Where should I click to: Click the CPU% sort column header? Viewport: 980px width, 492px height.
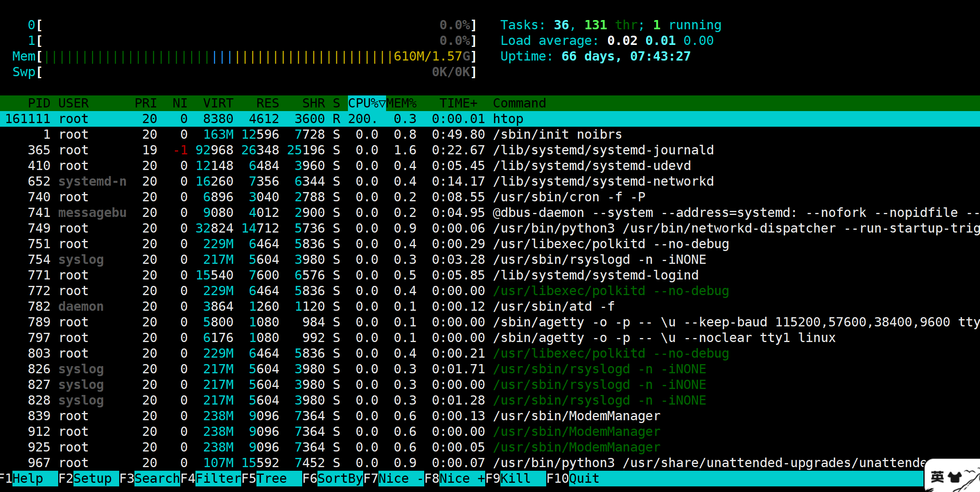click(x=366, y=103)
